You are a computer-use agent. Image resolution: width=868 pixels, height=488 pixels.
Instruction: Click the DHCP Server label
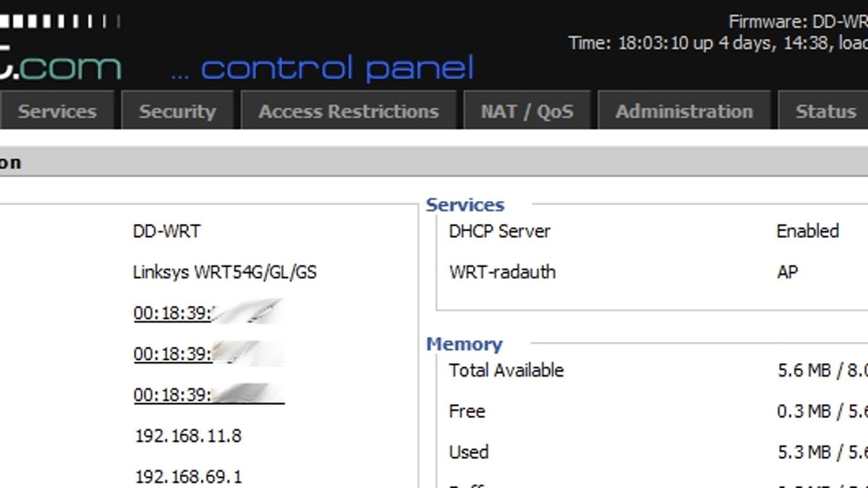point(500,231)
